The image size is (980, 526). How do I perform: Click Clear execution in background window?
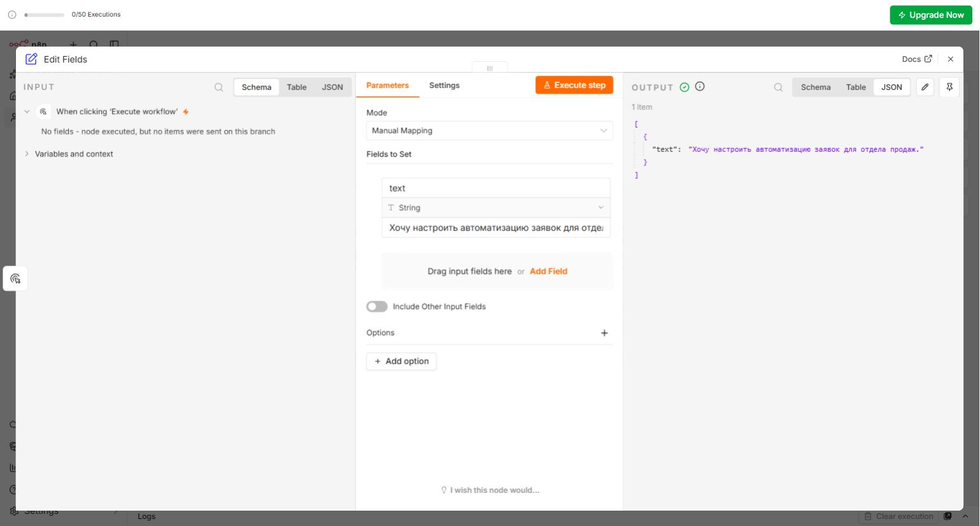tap(898, 516)
